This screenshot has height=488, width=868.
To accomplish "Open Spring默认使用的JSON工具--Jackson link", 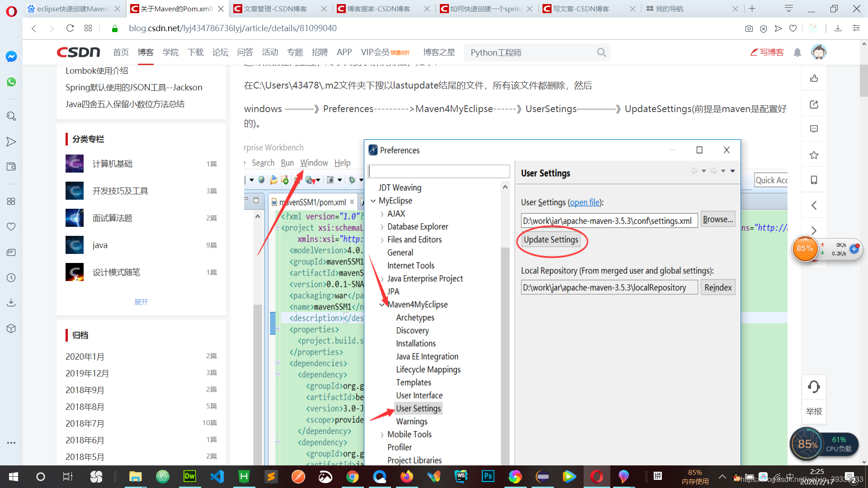I will click(x=134, y=87).
